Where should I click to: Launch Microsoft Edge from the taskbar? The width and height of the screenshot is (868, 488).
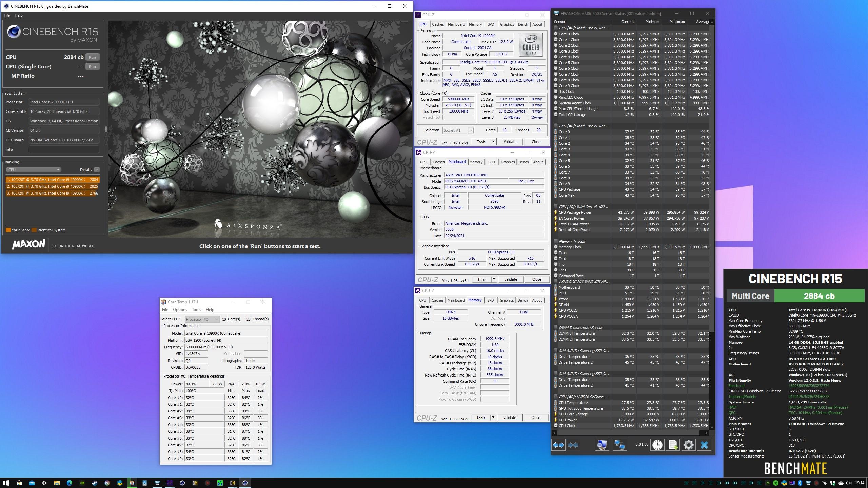point(69,483)
